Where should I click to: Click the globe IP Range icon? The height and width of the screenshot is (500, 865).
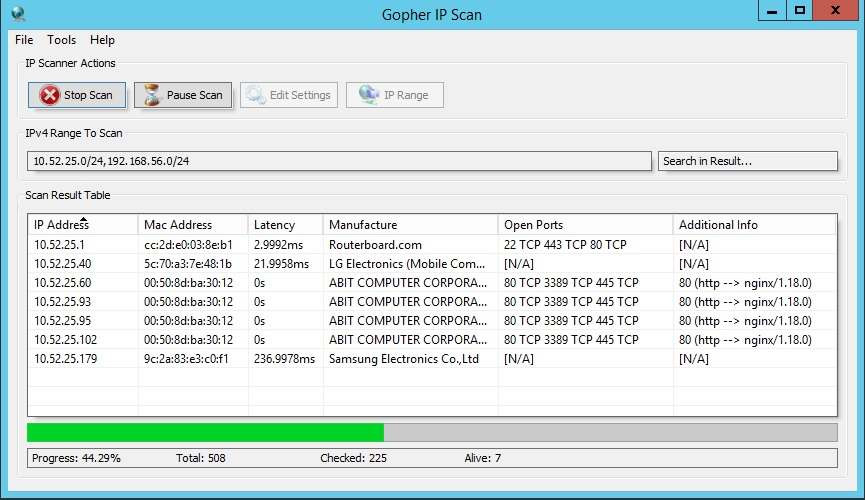click(x=369, y=94)
